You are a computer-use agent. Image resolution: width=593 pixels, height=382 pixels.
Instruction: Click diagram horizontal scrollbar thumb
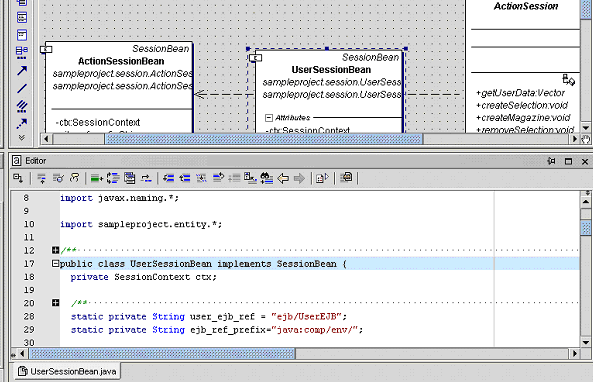pos(263,139)
